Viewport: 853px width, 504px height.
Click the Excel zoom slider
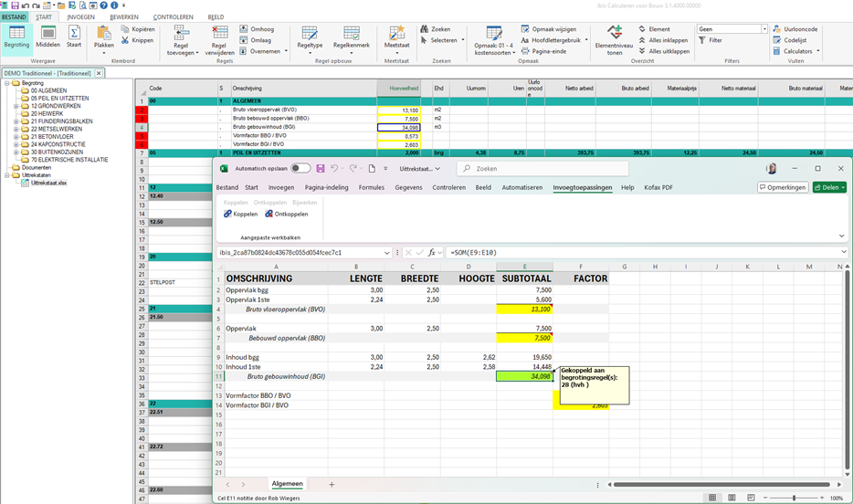tap(794, 498)
